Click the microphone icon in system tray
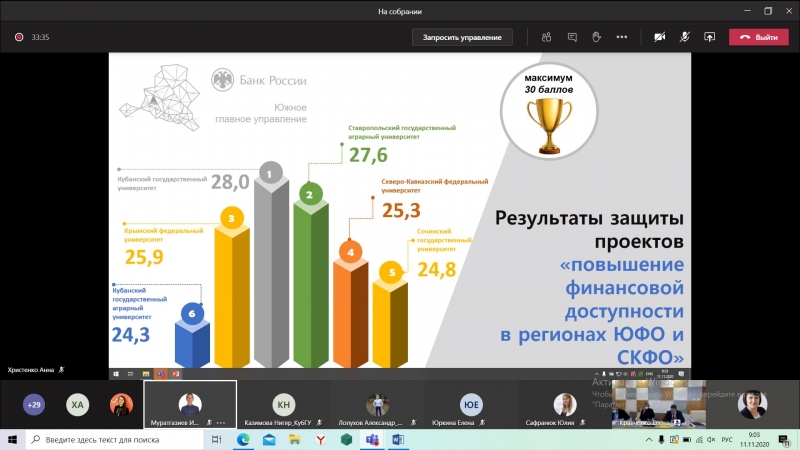Screen dimensions: 800x450 [661, 440]
